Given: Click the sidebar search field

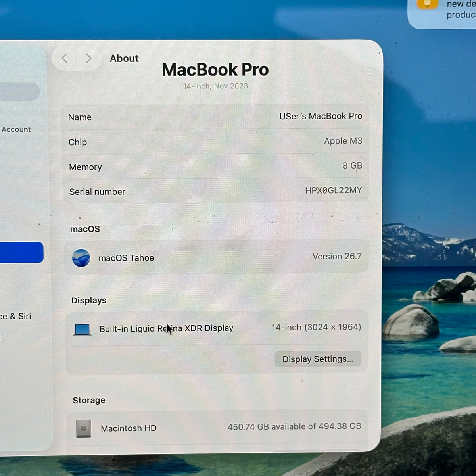Looking at the screenshot, I should [x=20, y=92].
